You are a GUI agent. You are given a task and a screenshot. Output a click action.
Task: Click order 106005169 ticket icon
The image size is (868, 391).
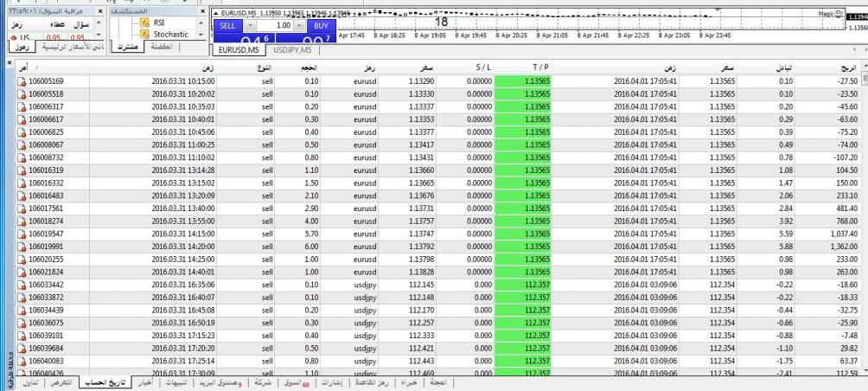point(22,80)
